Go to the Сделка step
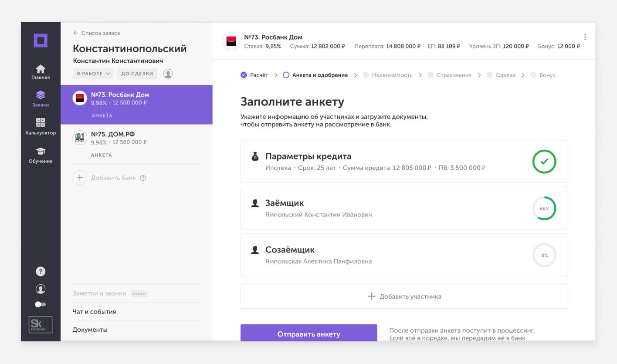 tap(501, 75)
